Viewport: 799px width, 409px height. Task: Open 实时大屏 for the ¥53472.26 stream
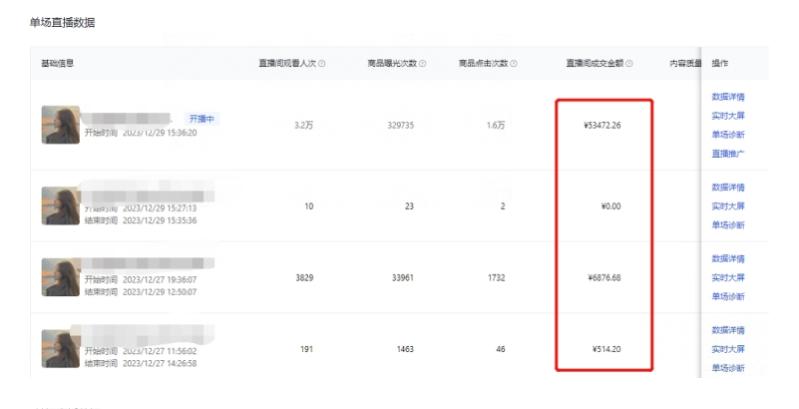click(727, 116)
